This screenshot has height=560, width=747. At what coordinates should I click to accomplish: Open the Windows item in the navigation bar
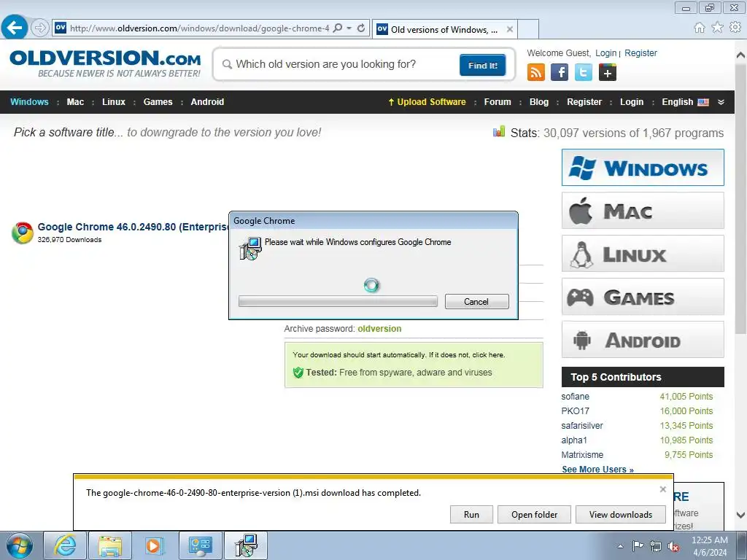pyautogui.click(x=29, y=102)
